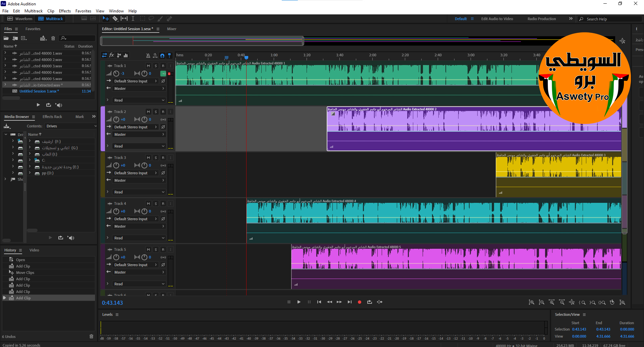Mute Track 3
This screenshot has height=347, width=644.
[x=148, y=158]
